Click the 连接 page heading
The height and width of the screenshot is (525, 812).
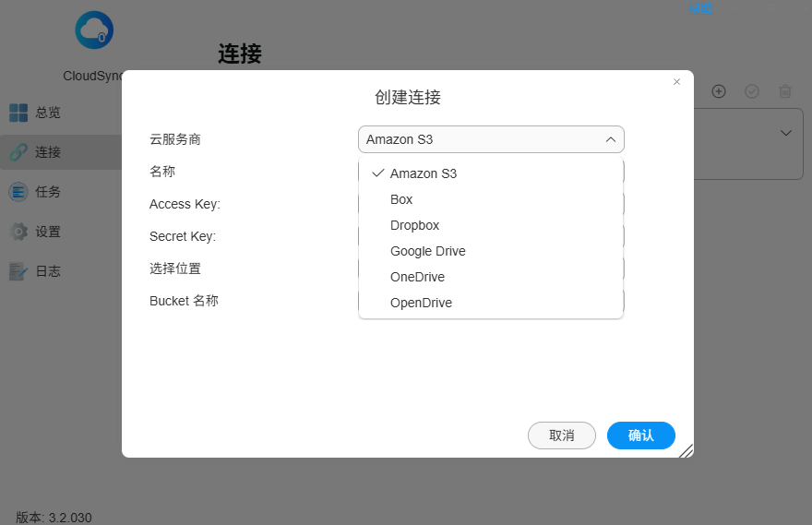[x=240, y=54]
